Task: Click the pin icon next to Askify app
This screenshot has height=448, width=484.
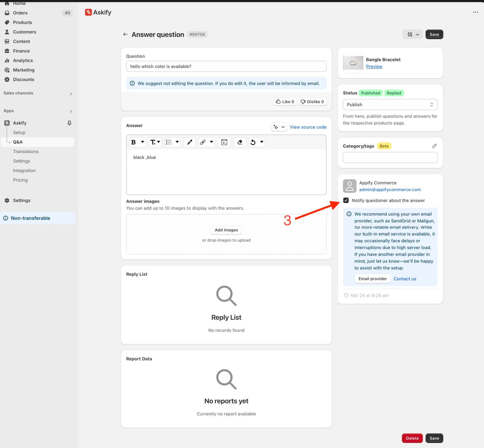Action: click(x=69, y=123)
